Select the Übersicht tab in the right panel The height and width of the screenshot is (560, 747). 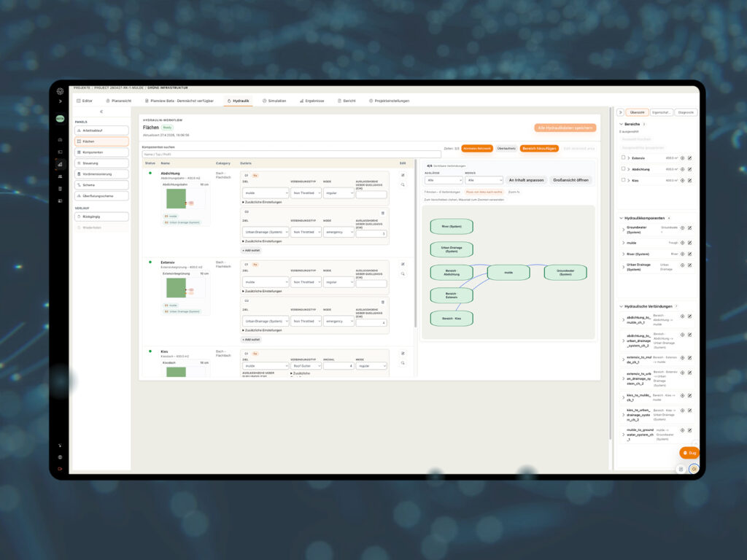click(637, 112)
